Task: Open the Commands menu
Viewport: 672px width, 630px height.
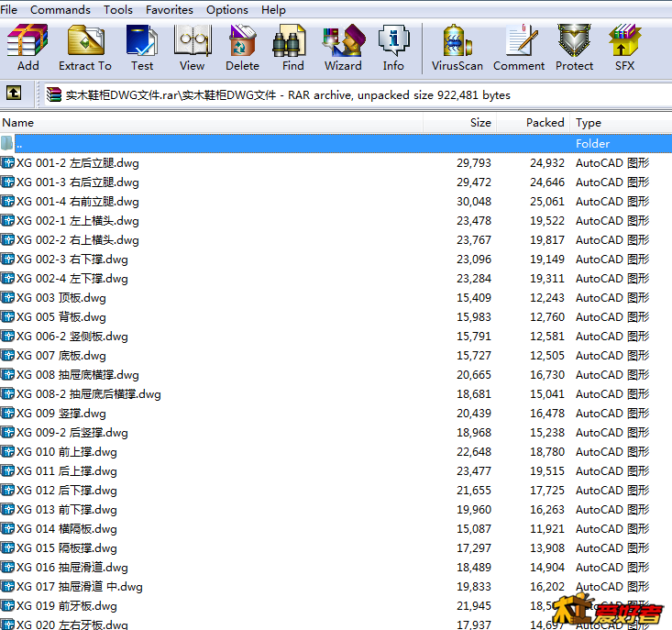Action: 61,10
